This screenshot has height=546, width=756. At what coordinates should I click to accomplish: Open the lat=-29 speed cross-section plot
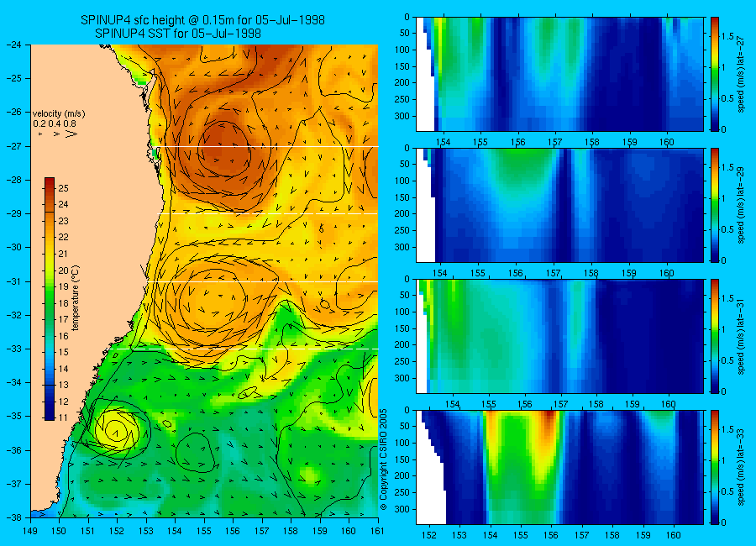coord(559,205)
